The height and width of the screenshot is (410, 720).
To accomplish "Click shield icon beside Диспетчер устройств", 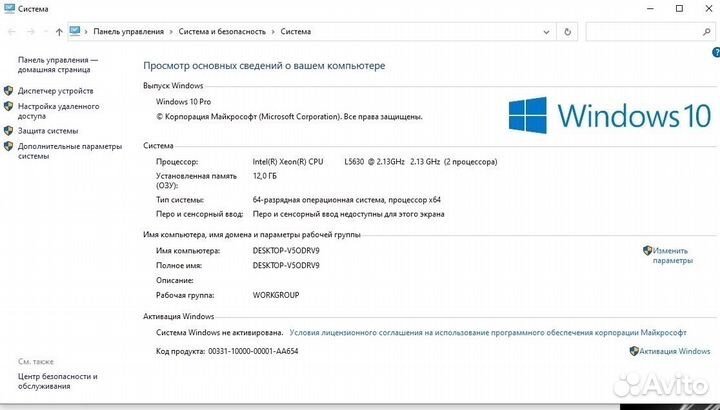I will tap(8, 90).
